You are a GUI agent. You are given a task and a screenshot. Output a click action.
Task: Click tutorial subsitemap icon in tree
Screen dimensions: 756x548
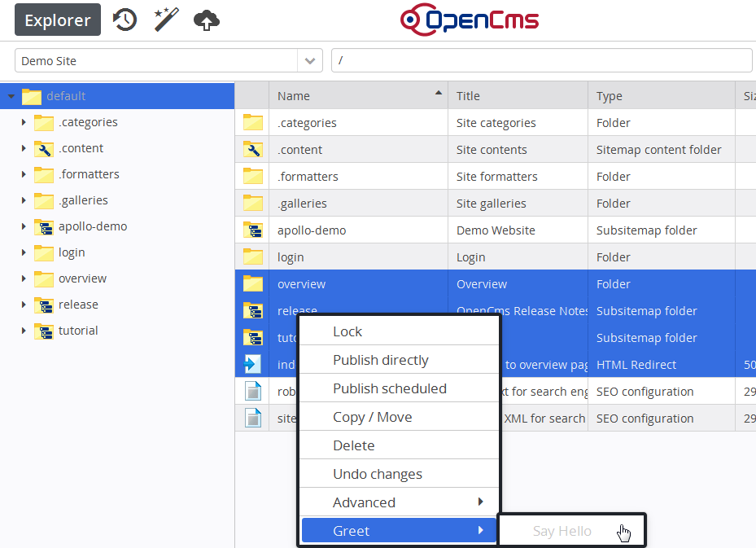point(44,331)
